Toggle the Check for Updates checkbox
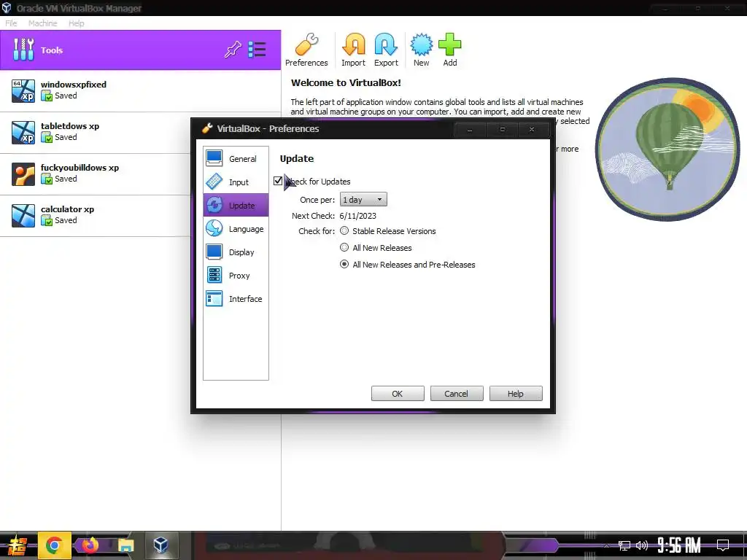The height and width of the screenshot is (560, 747). tap(278, 181)
